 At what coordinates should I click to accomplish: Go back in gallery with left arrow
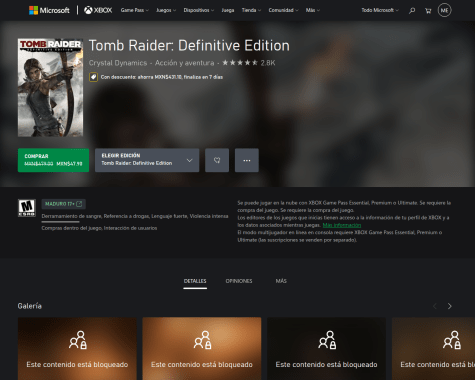tap(435, 306)
